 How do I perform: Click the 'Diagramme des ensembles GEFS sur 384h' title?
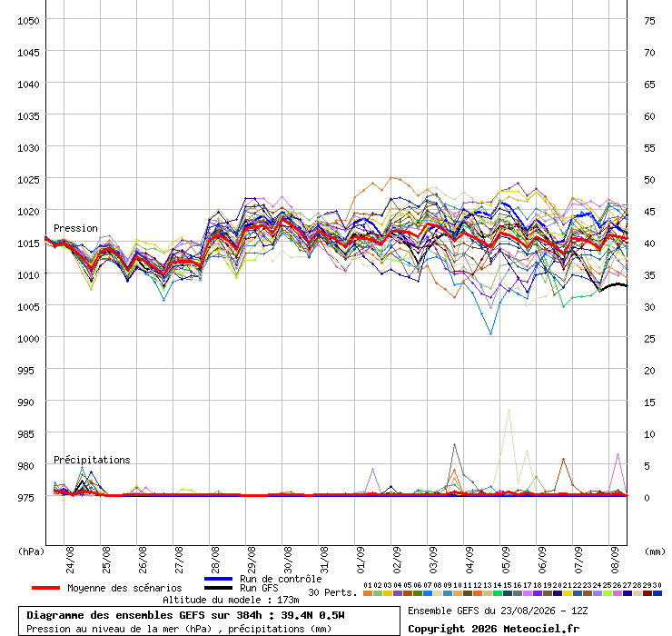click(144, 615)
